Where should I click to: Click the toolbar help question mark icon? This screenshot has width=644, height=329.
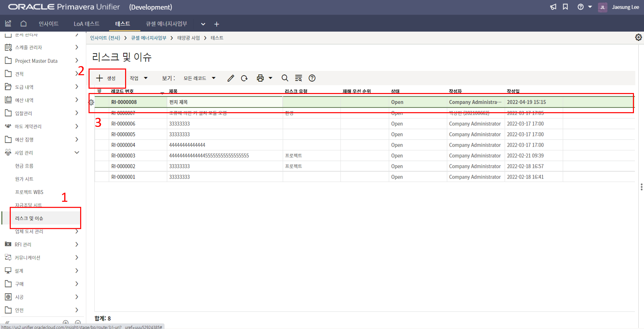click(312, 78)
